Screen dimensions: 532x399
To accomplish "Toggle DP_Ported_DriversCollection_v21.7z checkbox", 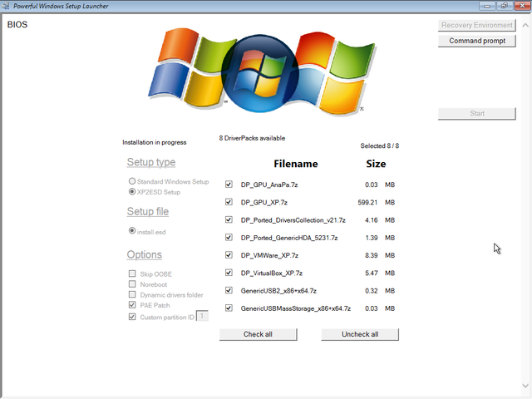I will (x=229, y=219).
